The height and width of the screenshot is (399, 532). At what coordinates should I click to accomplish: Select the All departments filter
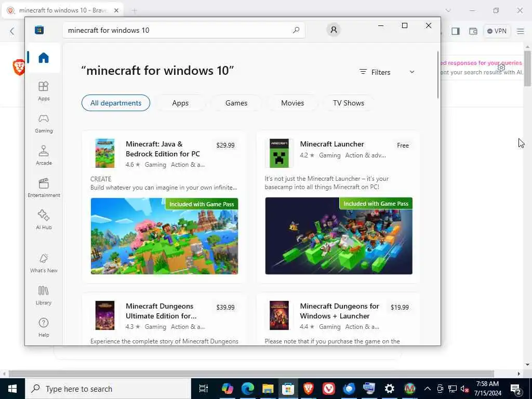[116, 103]
